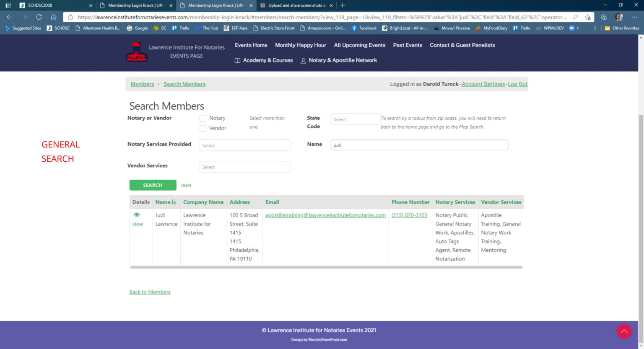Check the Vendor checkbox
Image resolution: width=644 pixels, height=349 pixels.
tap(203, 128)
